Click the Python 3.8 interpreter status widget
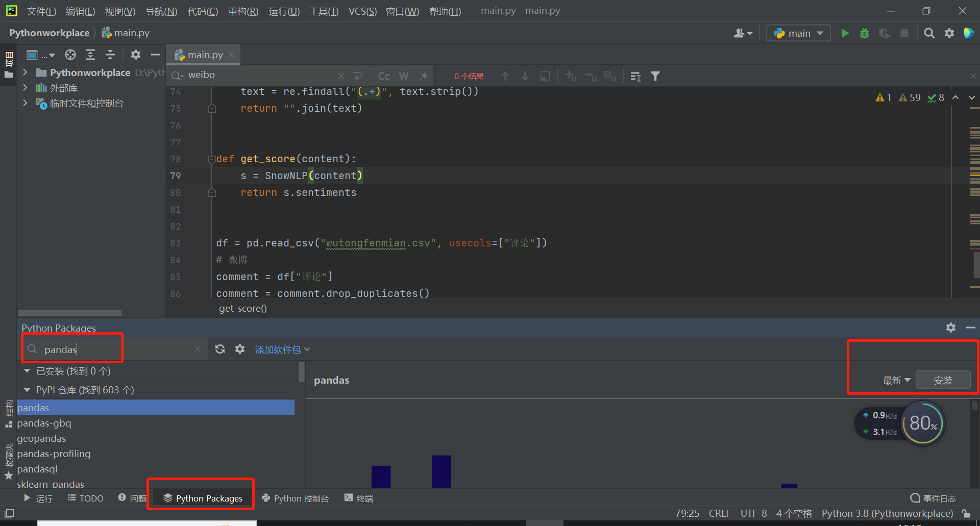This screenshot has width=980, height=526. [x=887, y=513]
